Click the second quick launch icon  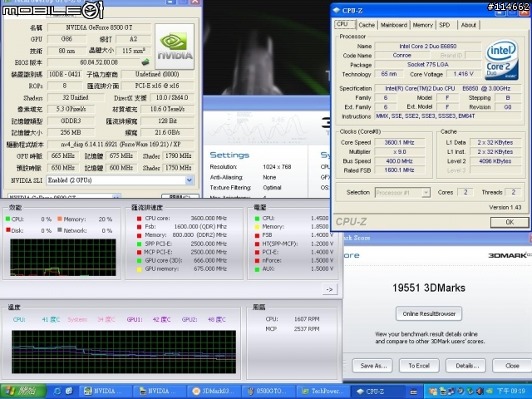coord(69,392)
